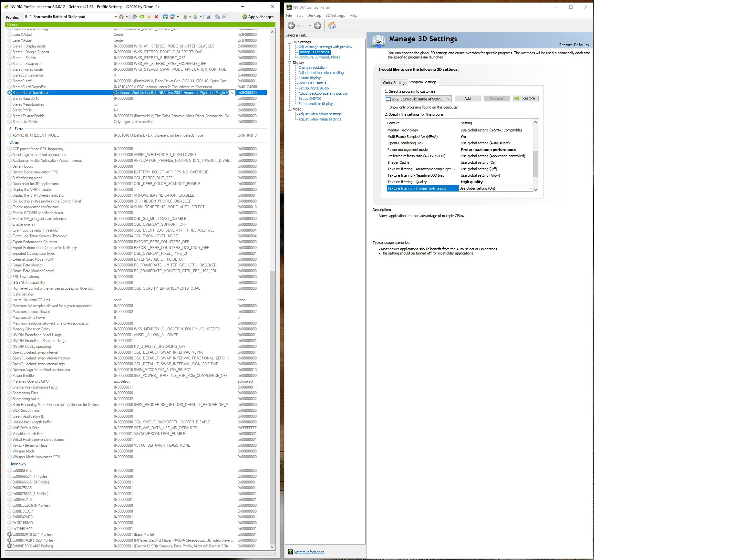Click gear icon of 0x80857A28 (1029 Profiles) row
This screenshot has width=744, height=560.
[9, 540]
